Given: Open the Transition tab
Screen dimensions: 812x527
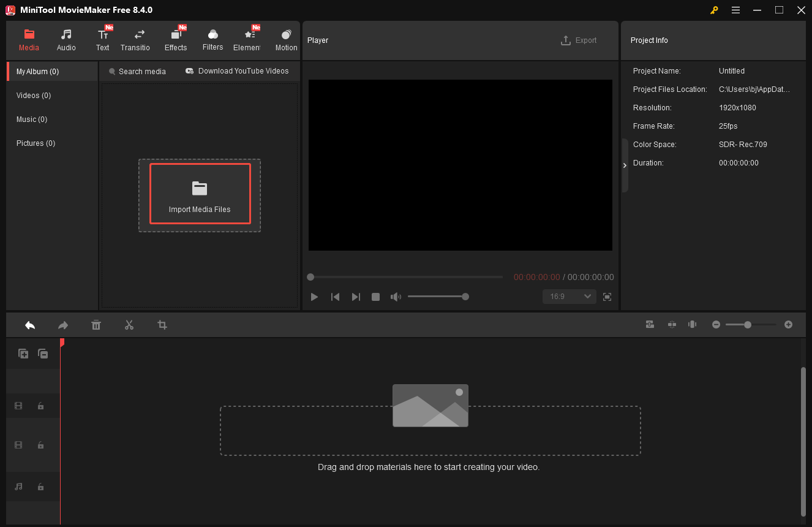Looking at the screenshot, I should (x=135, y=39).
